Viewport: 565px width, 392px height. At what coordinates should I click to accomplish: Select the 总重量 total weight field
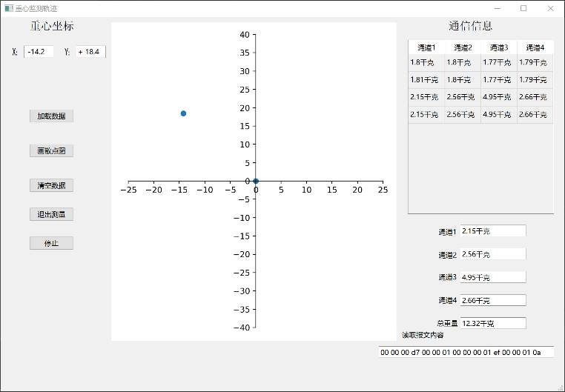pos(492,323)
